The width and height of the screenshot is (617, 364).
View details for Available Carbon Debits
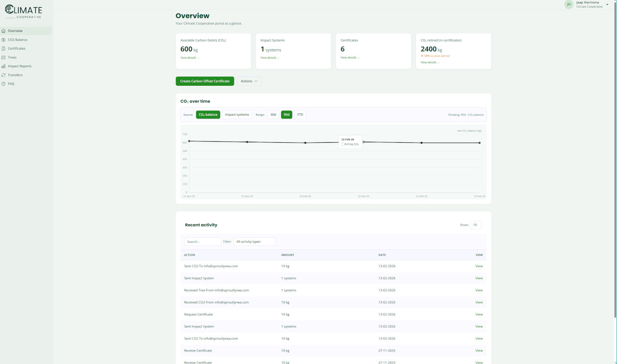(189, 58)
